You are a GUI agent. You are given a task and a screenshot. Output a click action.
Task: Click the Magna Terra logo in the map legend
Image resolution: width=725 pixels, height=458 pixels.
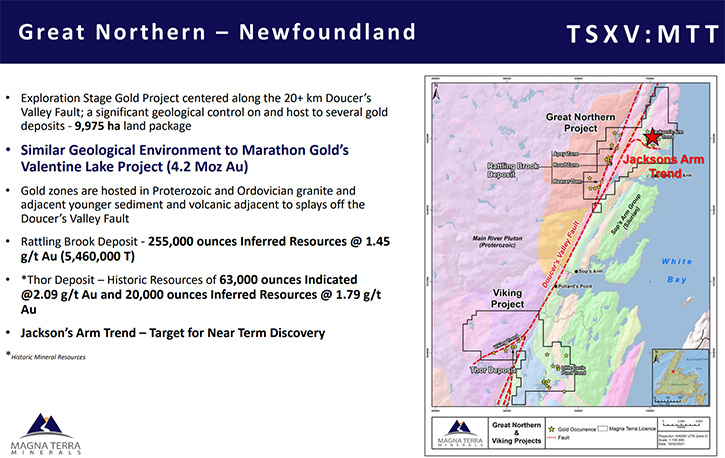460,433
